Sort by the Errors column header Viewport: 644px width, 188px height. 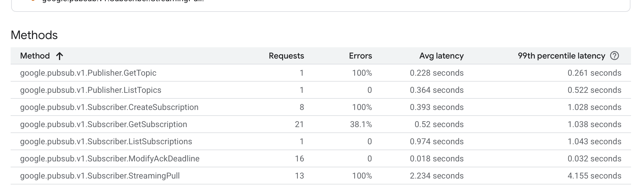point(360,56)
